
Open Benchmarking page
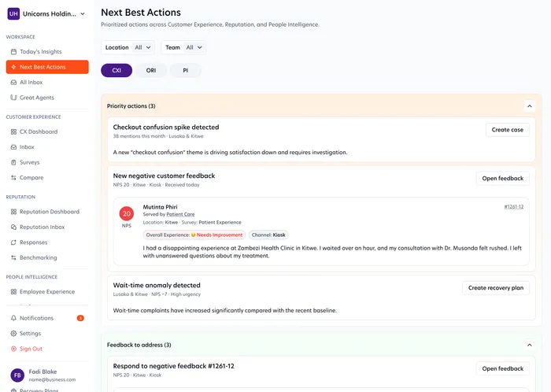(x=47, y=258)
